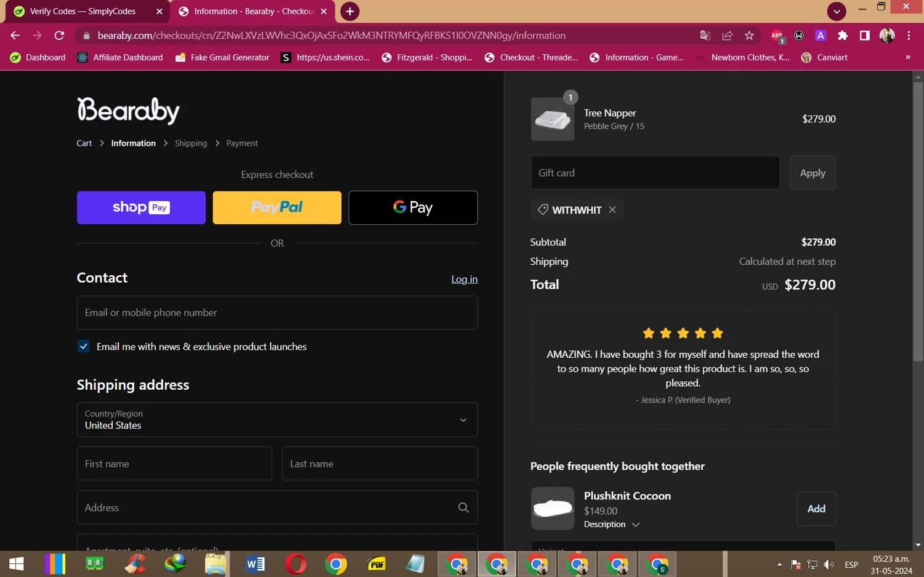
Task: Open the ESP input language indicator
Action: 851,565
